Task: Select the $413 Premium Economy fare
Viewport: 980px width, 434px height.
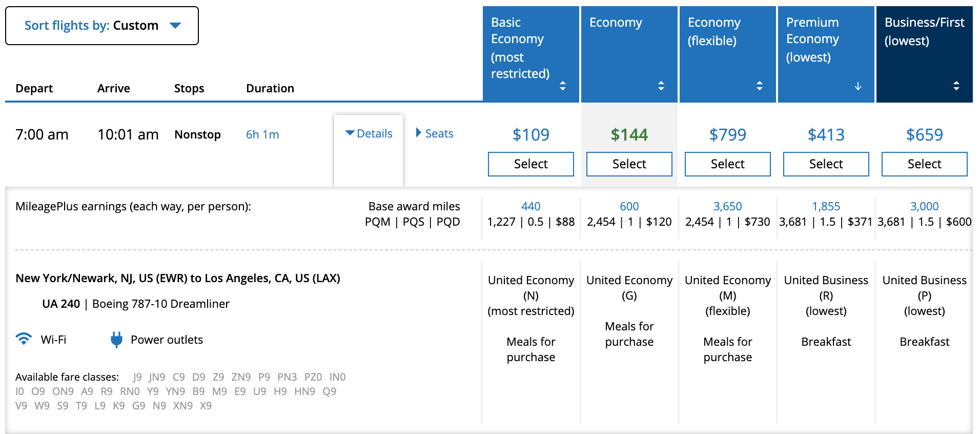Action: pos(826,164)
